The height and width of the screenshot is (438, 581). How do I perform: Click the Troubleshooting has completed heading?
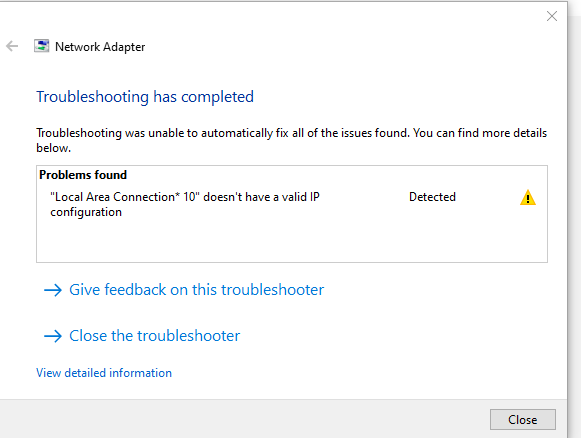(145, 97)
